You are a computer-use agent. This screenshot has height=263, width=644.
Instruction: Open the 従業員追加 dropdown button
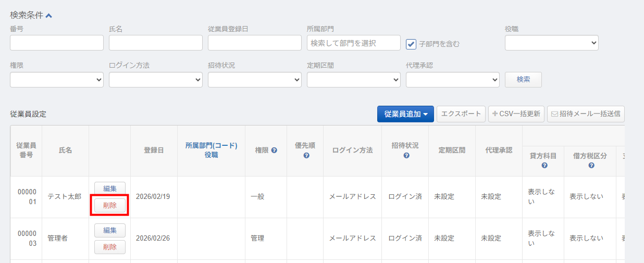[x=405, y=114]
